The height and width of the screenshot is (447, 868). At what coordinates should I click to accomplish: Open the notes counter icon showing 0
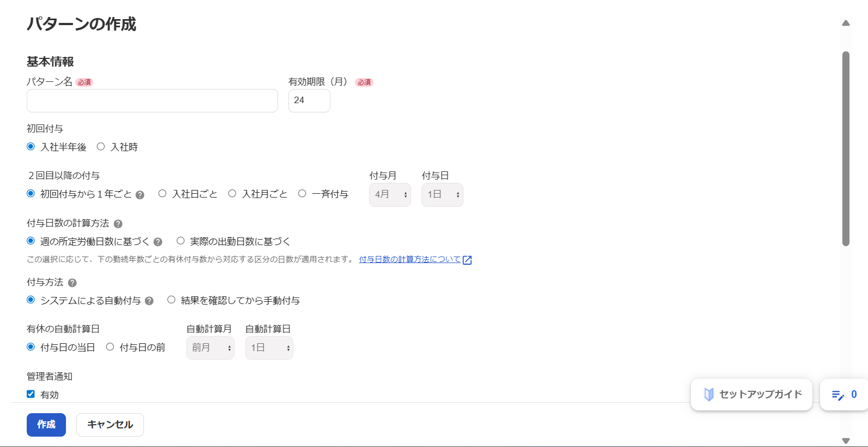pyautogui.click(x=843, y=394)
